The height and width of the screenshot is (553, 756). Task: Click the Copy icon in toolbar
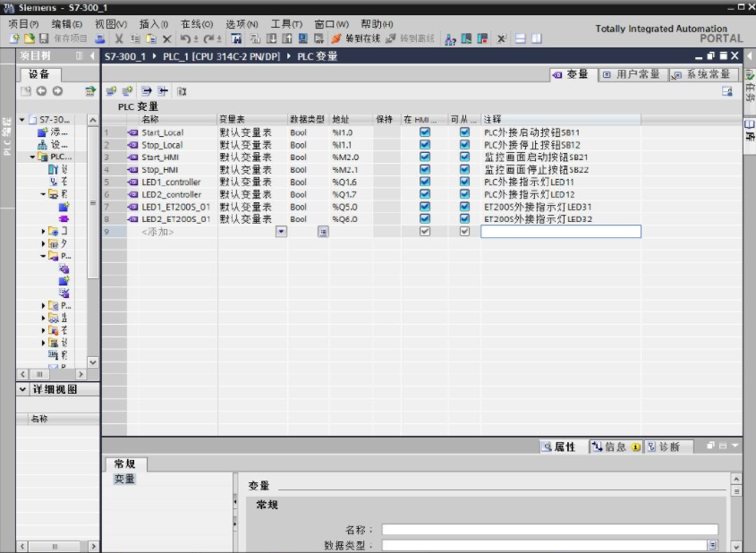point(135,38)
